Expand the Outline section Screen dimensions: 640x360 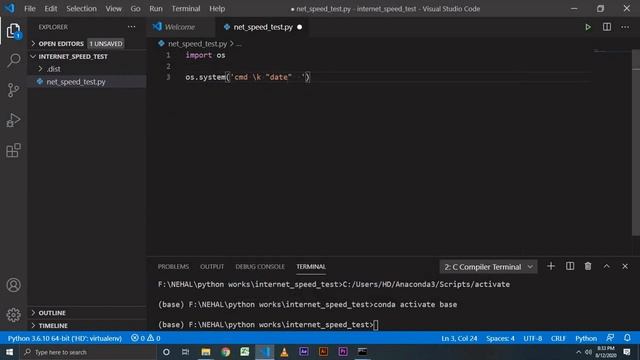87,313
